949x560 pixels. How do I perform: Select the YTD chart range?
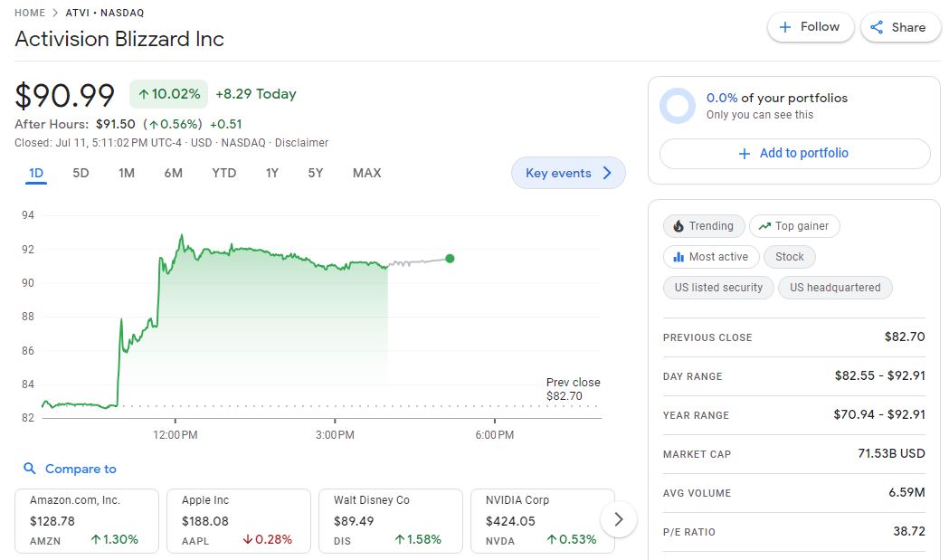[224, 173]
